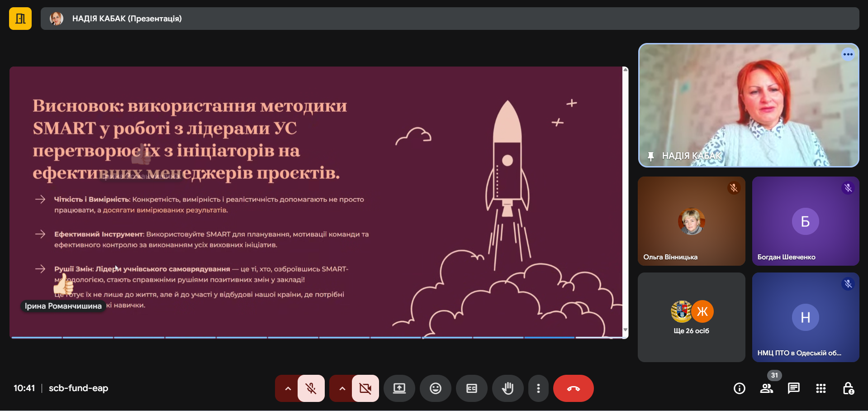This screenshot has width=868, height=411.
Task: Toggle the microphone mute button
Action: 311,388
